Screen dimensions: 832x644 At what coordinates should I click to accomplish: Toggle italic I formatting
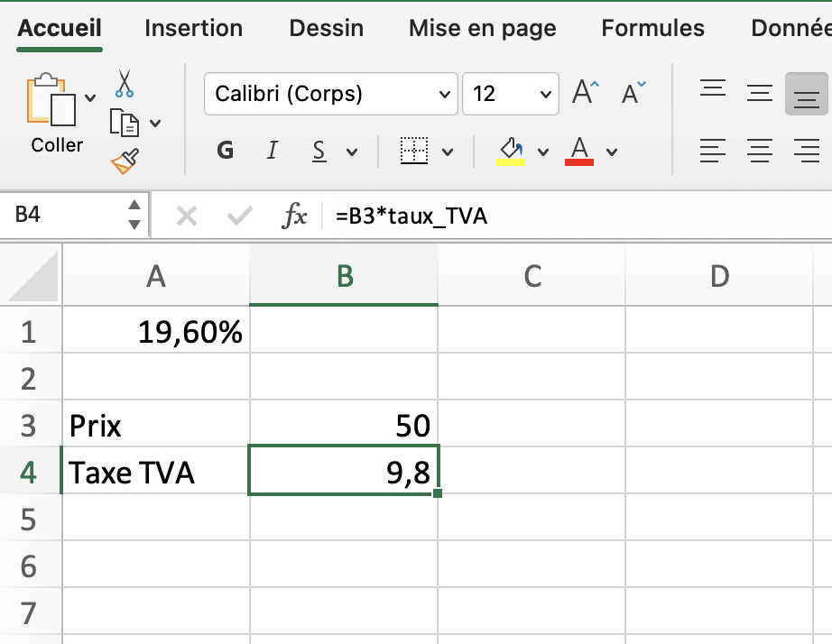273,151
